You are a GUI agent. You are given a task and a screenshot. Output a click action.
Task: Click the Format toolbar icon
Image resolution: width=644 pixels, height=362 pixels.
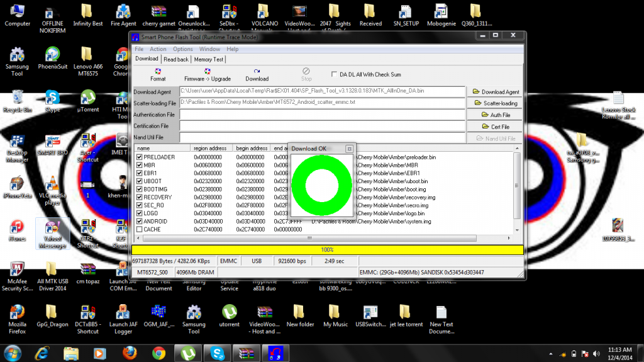pos(158,72)
